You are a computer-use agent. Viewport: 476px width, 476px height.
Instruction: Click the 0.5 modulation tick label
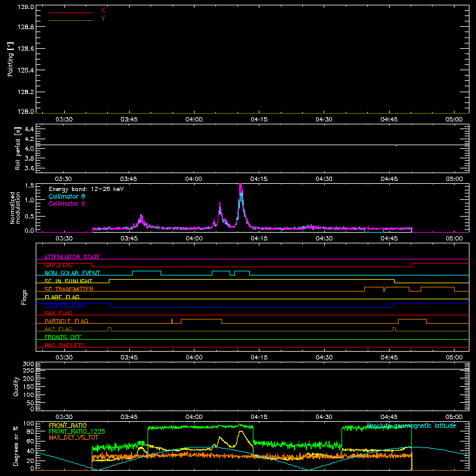29,217
